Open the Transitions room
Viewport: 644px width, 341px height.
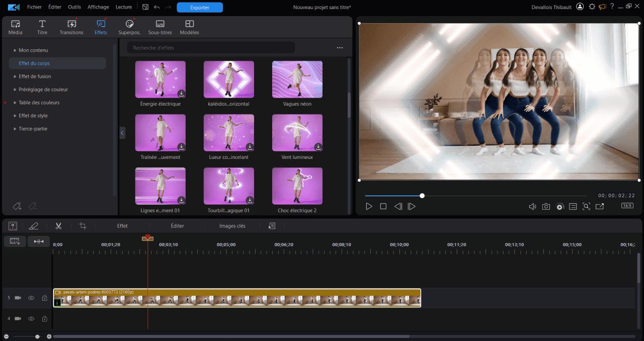pyautogui.click(x=71, y=27)
